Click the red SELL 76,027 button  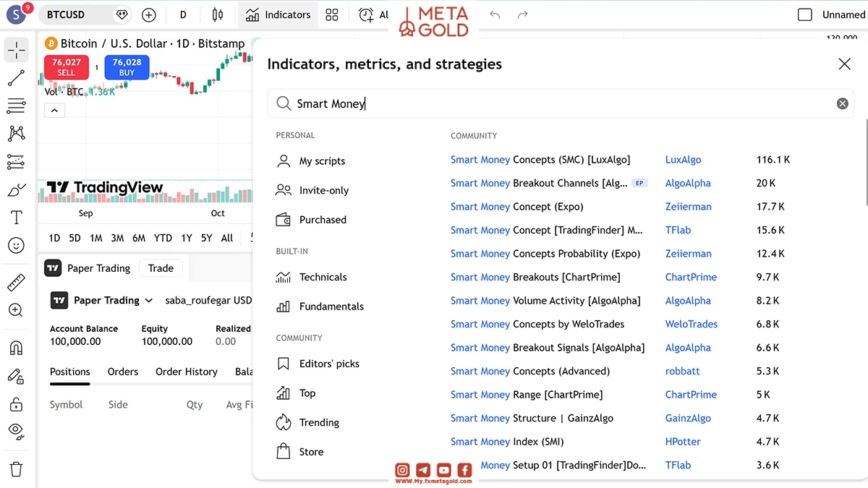coord(67,67)
